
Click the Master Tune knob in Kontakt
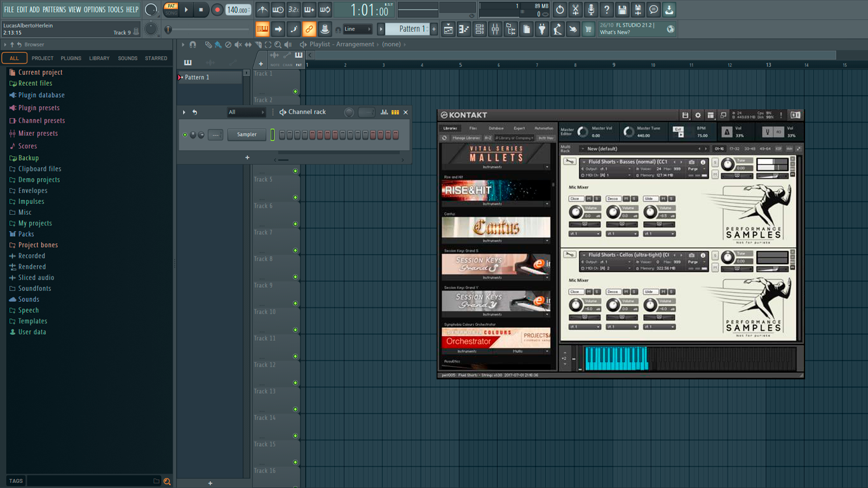click(x=628, y=132)
